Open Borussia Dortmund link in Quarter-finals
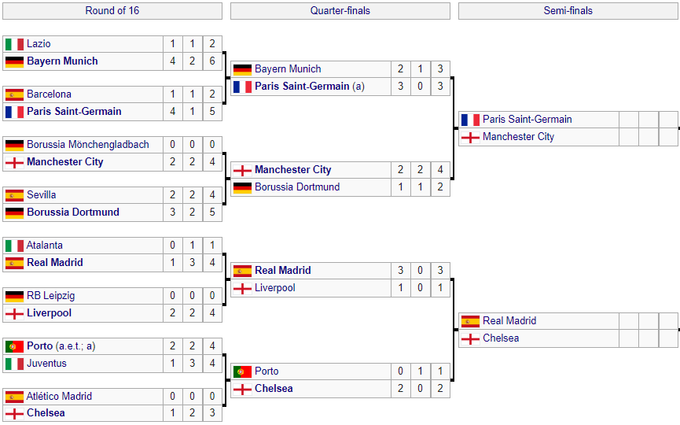 (x=297, y=187)
